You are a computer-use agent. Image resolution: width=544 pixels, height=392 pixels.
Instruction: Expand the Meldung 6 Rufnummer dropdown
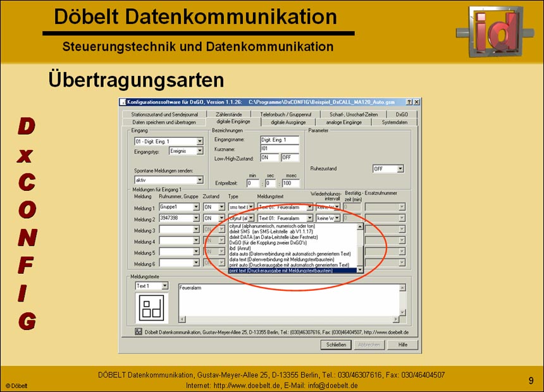pos(196,262)
